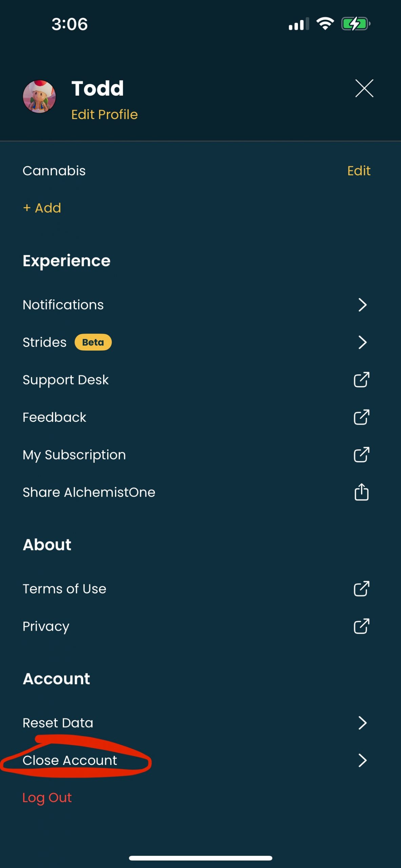
Task: Close the profile menu with X
Action: 364,88
